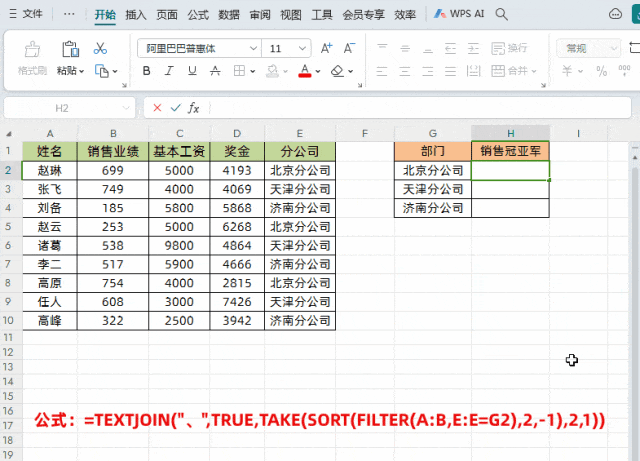Click the Strikethrough text icon
Screen dimensions: 640x461
pyautogui.click(x=215, y=71)
